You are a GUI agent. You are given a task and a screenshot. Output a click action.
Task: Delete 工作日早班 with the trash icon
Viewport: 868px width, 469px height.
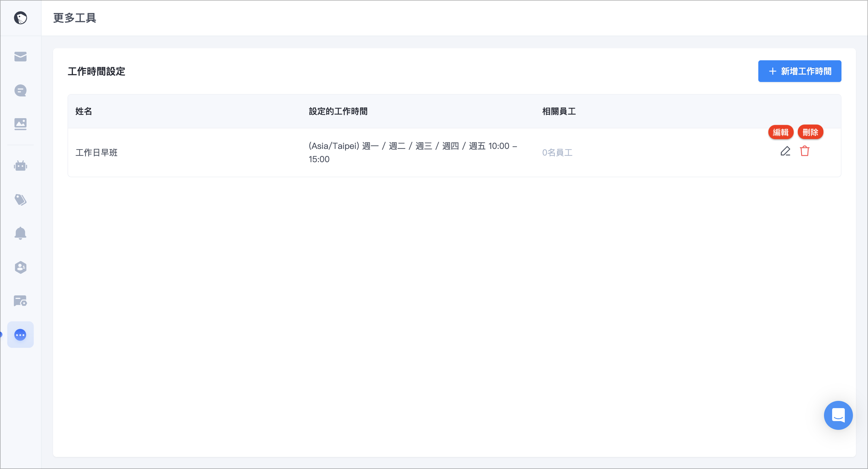click(x=805, y=151)
